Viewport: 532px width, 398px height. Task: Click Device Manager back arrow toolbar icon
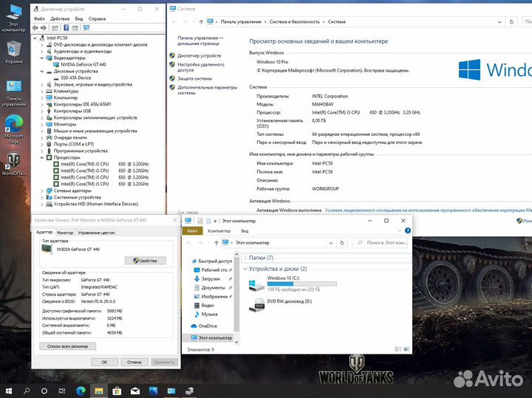pos(35,28)
